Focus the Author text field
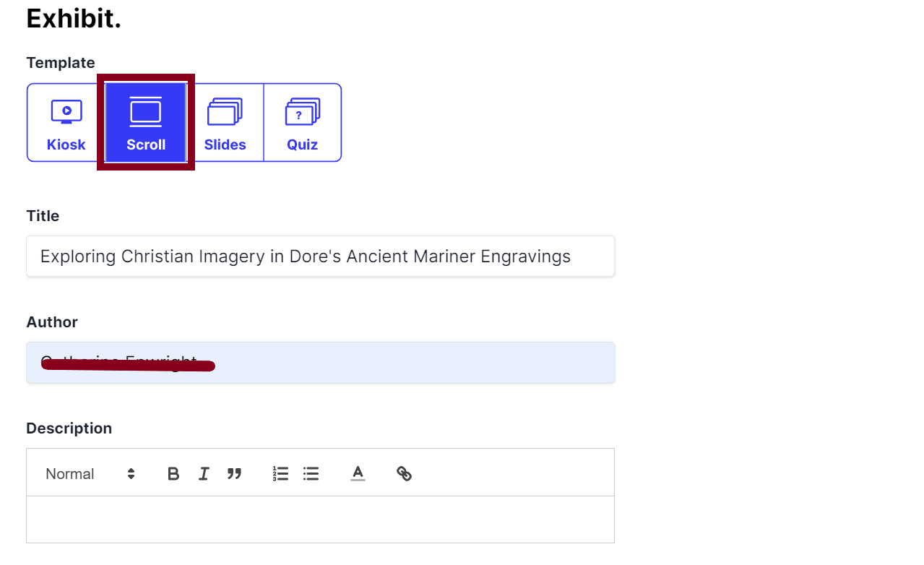Screen dimensions: 924x565 (x=320, y=362)
